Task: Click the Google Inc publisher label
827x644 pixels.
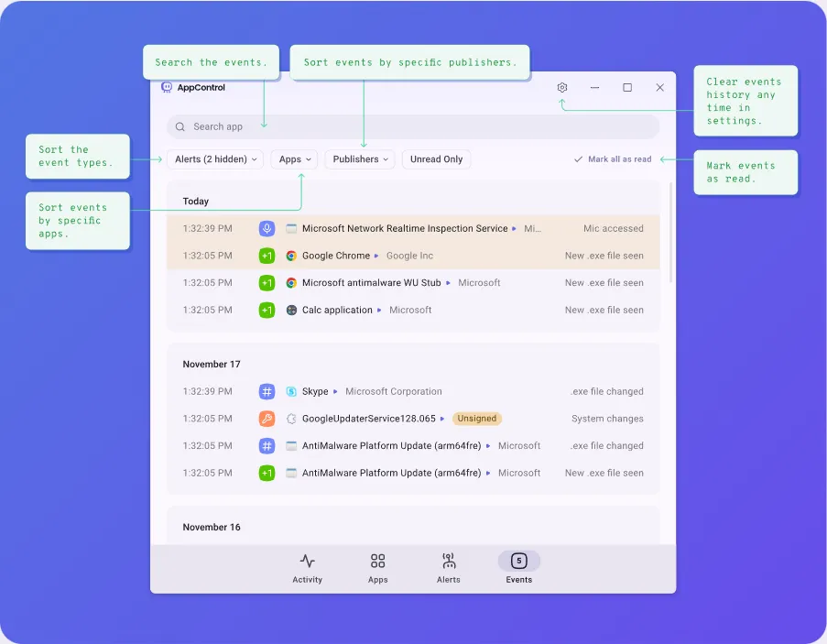Action: pyautogui.click(x=409, y=256)
